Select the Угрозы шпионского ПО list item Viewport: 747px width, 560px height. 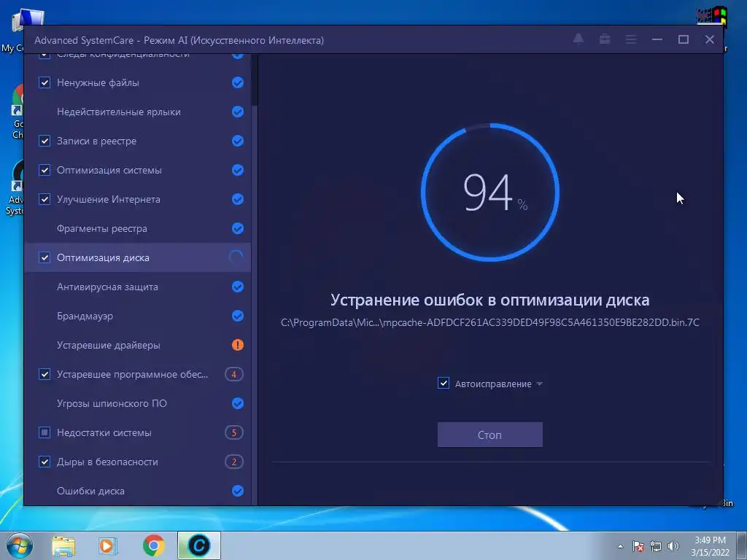[138, 403]
